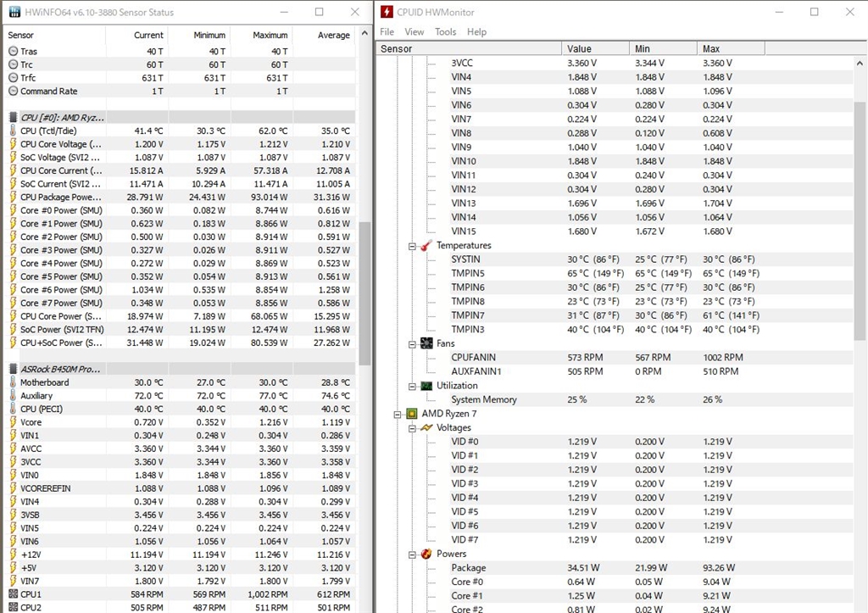Click the chip icon of ASRock B450M group
The image size is (868, 613).
(14, 369)
